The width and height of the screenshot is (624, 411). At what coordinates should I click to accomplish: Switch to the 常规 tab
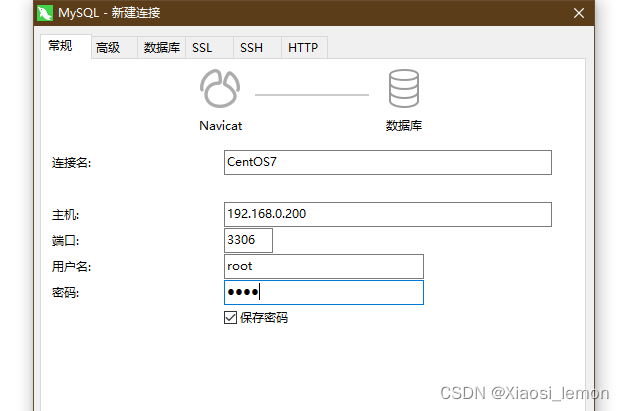[66, 47]
